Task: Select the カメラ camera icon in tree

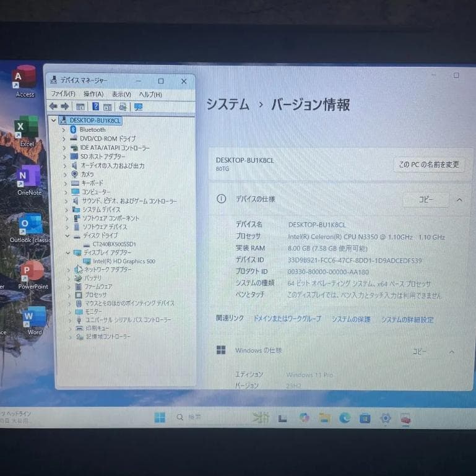Action: (x=74, y=174)
